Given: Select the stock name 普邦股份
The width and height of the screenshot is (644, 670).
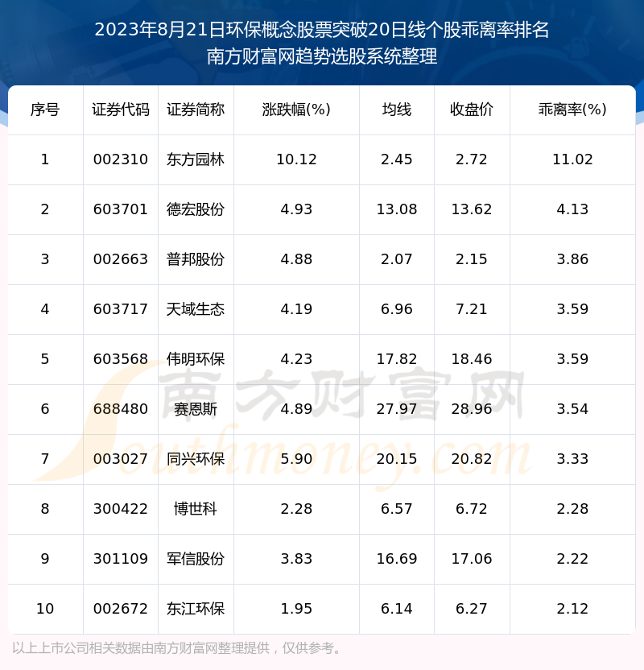Looking at the screenshot, I should click(196, 259).
